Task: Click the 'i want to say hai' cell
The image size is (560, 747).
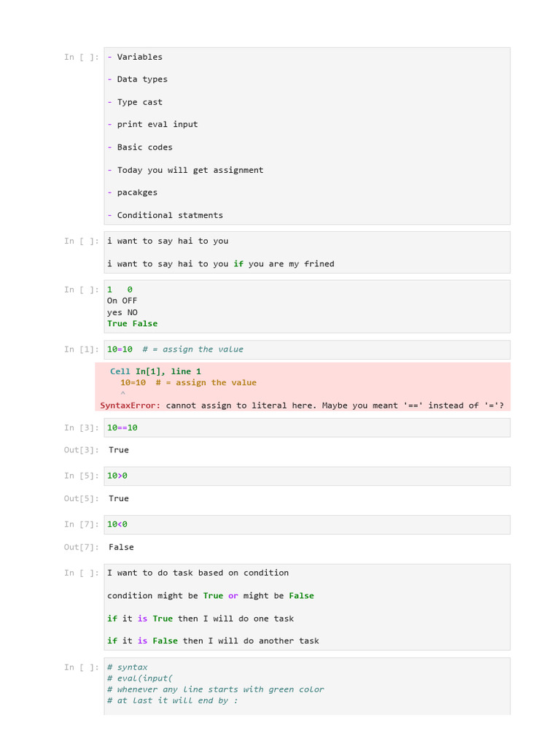Action: pyautogui.click(x=306, y=252)
